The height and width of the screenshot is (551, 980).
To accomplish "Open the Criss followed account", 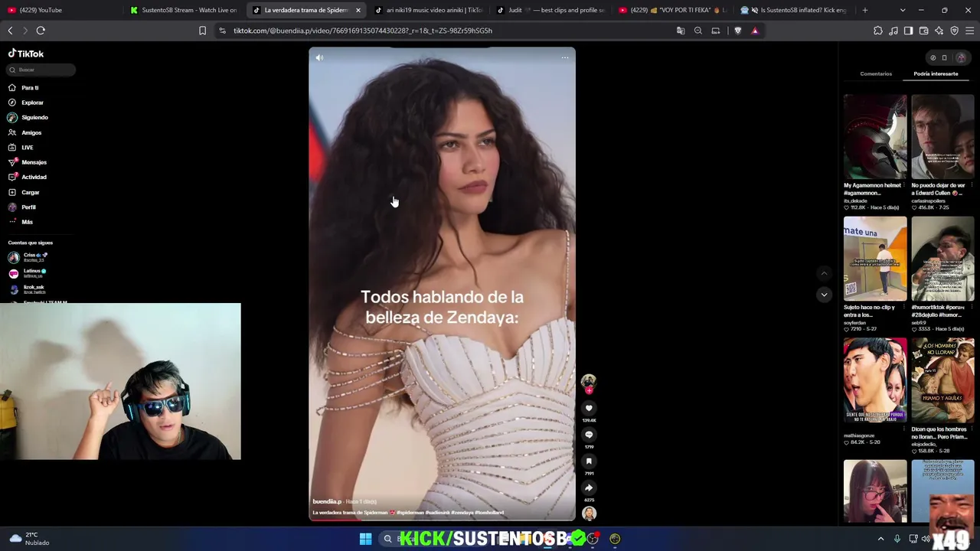I will [29, 257].
